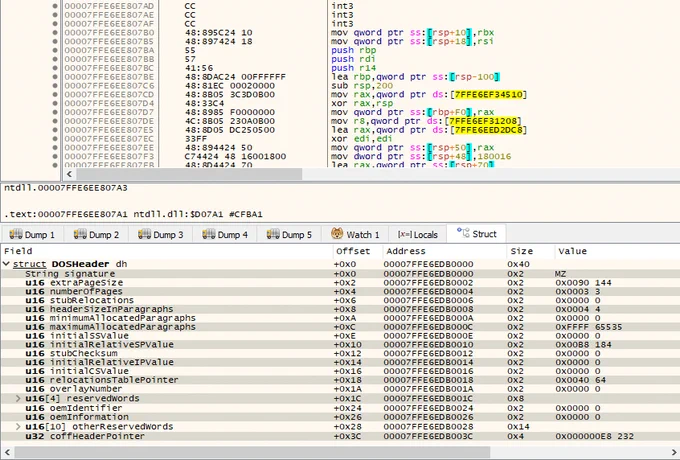Click the Dump 5 tab memory icon
Image resolution: width=680 pixels, height=460 pixels.
(273, 235)
